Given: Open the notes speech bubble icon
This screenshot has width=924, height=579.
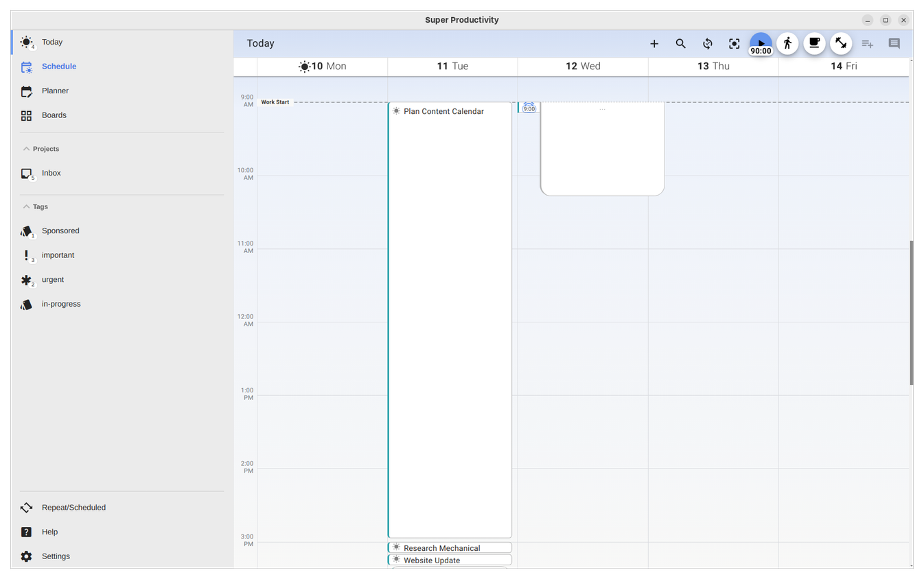Looking at the screenshot, I should coord(894,43).
